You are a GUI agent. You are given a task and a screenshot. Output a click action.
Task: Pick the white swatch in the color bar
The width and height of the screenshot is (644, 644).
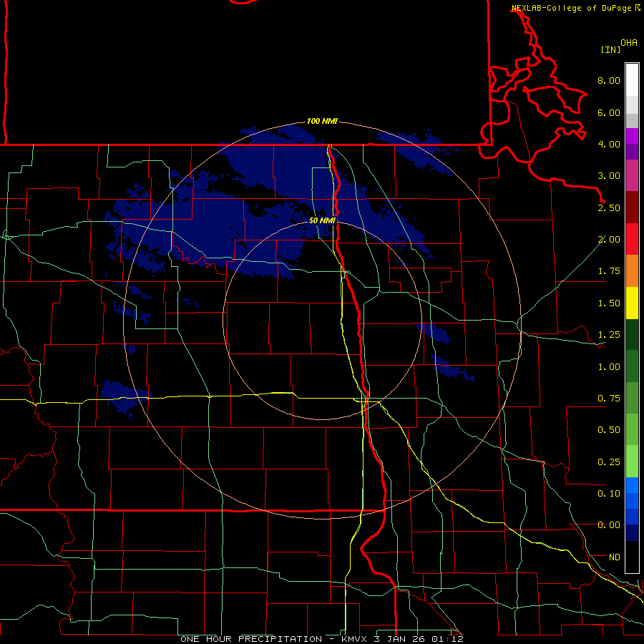point(632,79)
